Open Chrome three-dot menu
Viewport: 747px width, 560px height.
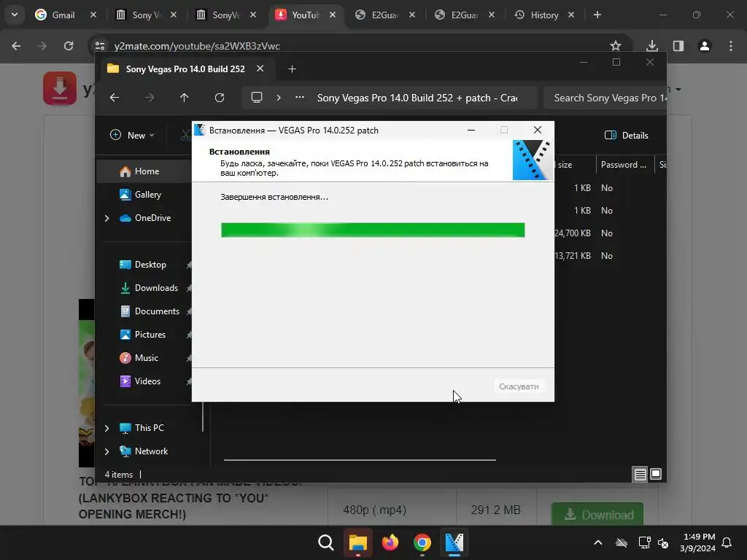(x=731, y=46)
